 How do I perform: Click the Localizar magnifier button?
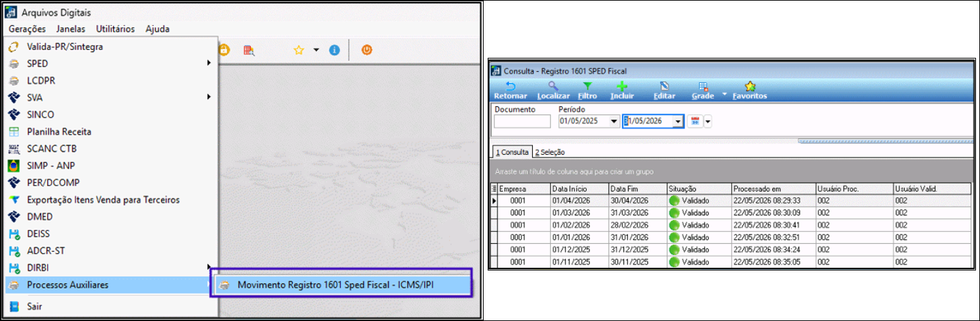pyautogui.click(x=554, y=90)
